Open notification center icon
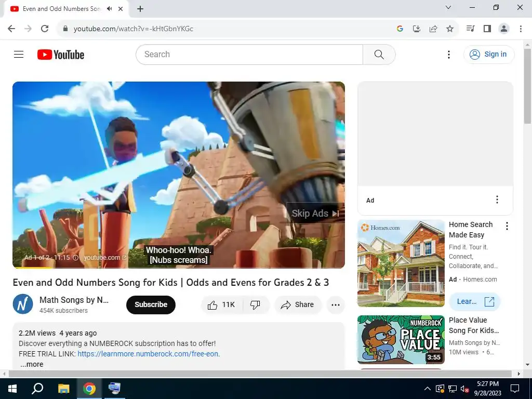Screen dimensions: 532x399 [515, 389]
